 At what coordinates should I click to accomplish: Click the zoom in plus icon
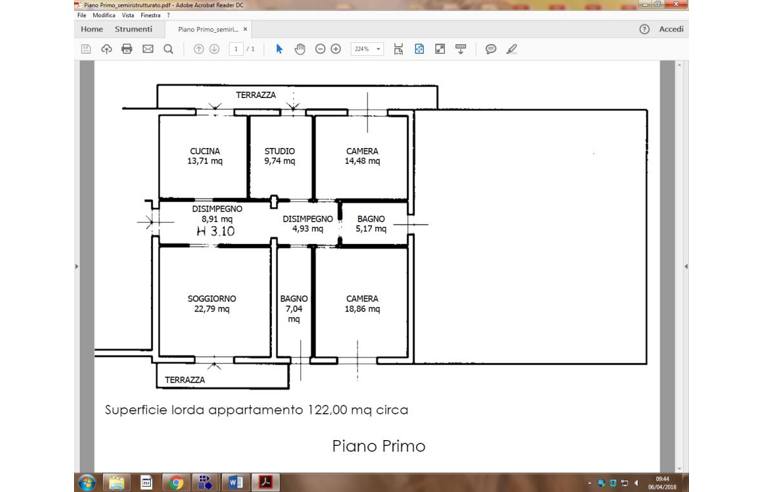336,49
